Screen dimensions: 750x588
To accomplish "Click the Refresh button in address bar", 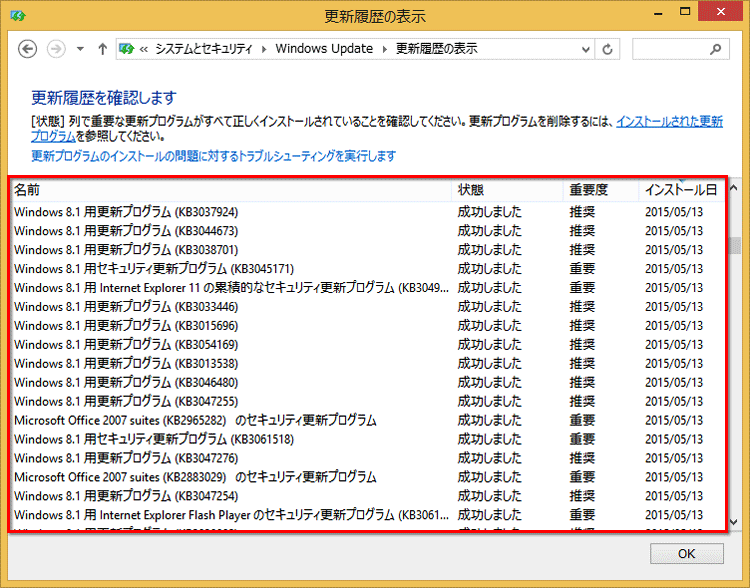I will tap(608, 49).
